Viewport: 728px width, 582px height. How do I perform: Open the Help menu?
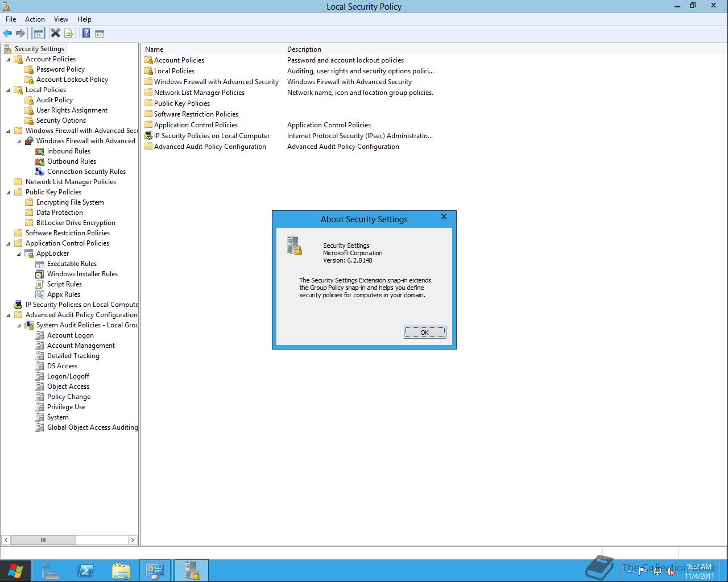[84, 19]
